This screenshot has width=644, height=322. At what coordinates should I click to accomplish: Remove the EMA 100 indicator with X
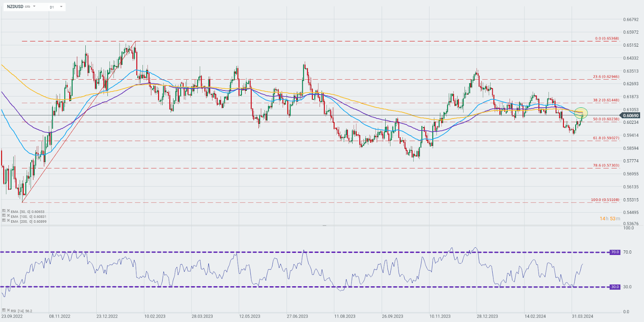pyautogui.click(x=8, y=216)
